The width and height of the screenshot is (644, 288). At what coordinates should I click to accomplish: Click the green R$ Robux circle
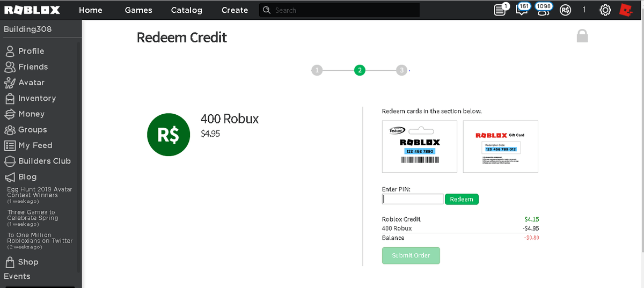(168, 136)
